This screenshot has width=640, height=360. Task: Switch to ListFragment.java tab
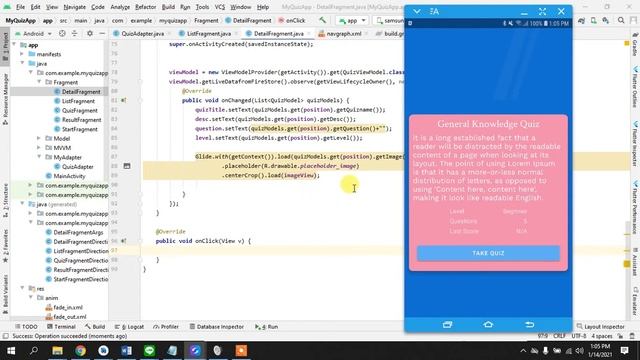(x=209, y=33)
